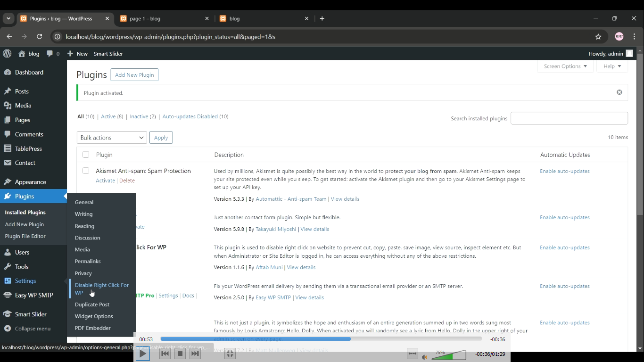Image resolution: width=644 pixels, height=362 pixels.
Task: Select Writing in Settings submenu
Action: [83, 214]
